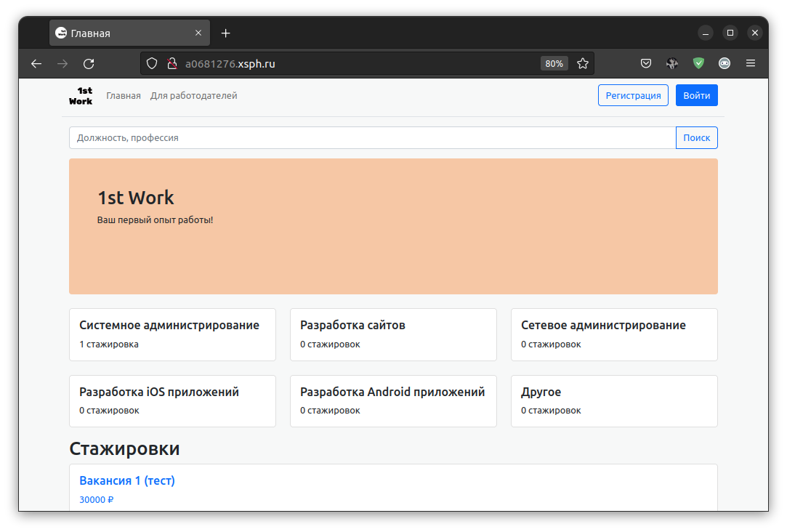
Task: Click the 1 стажировка count text
Action: [109, 344]
